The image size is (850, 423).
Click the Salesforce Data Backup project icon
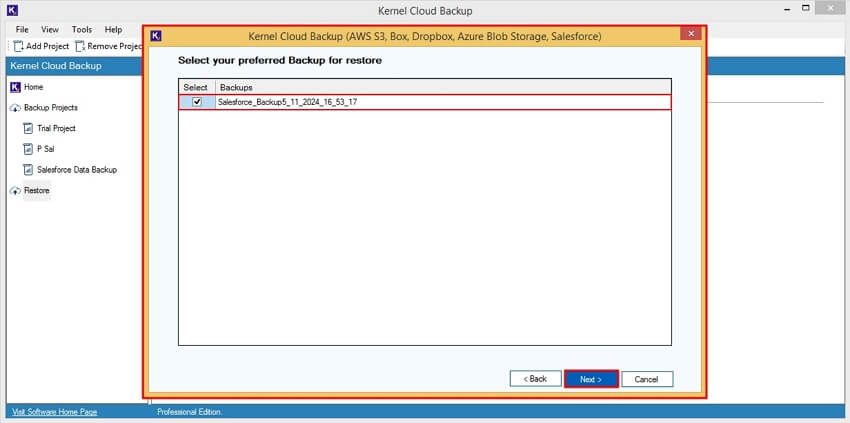(28, 170)
